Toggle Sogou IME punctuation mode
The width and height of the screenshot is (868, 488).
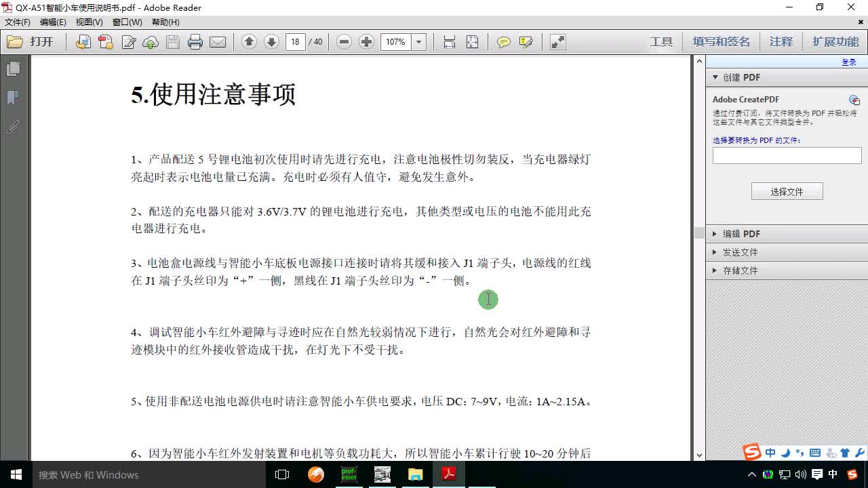[x=800, y=453]
